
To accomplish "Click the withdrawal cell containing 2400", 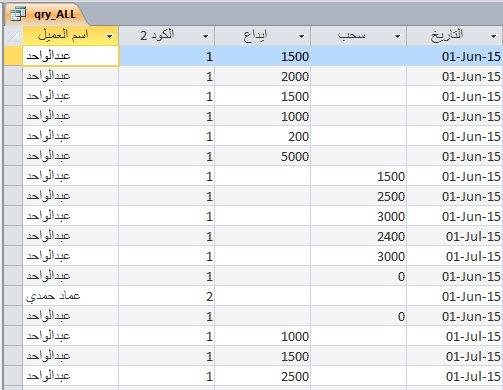I will coord(359,236).
